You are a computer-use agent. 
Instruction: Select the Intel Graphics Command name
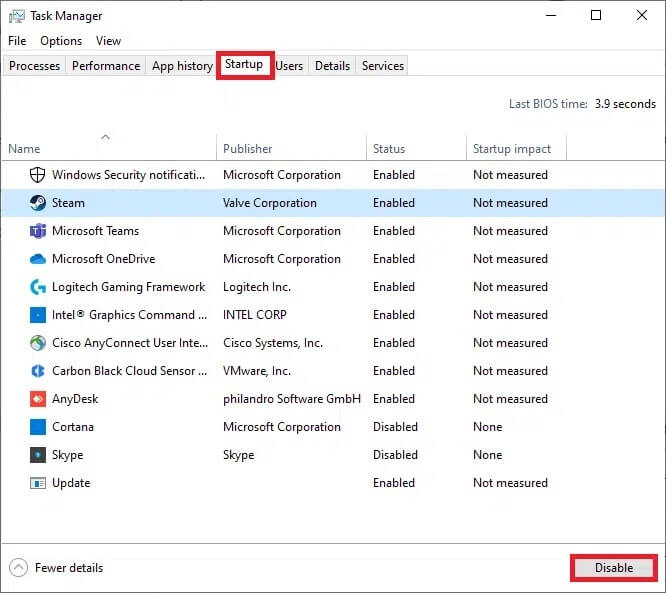tap(130, 315)
